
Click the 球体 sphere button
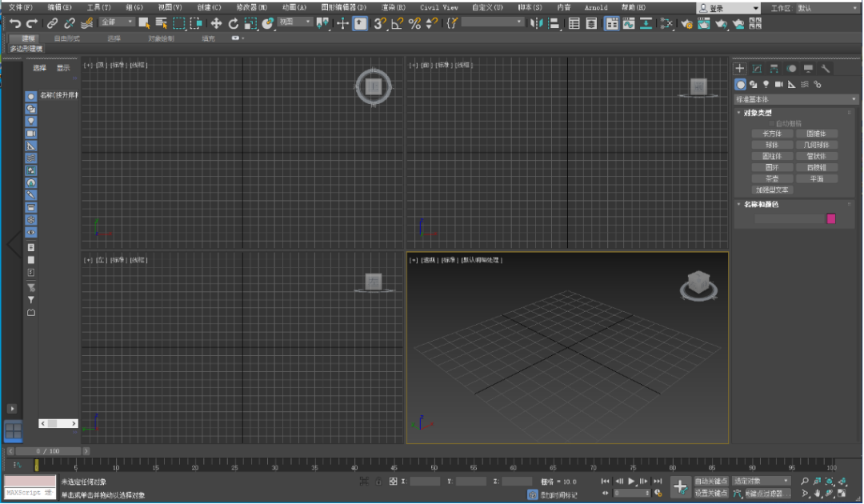(x=772, y=145)
